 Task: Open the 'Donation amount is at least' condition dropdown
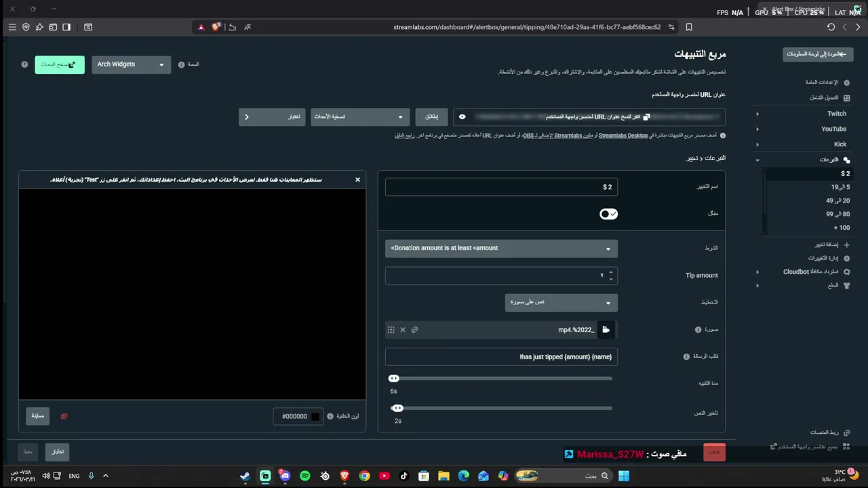click(x=501, y=248)
